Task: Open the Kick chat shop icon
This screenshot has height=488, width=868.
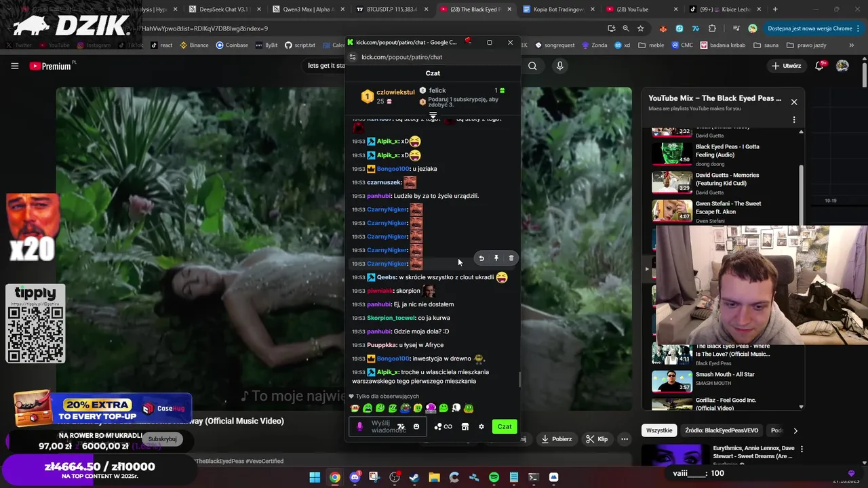Action: pyautogui.click(x=465, y=426)
